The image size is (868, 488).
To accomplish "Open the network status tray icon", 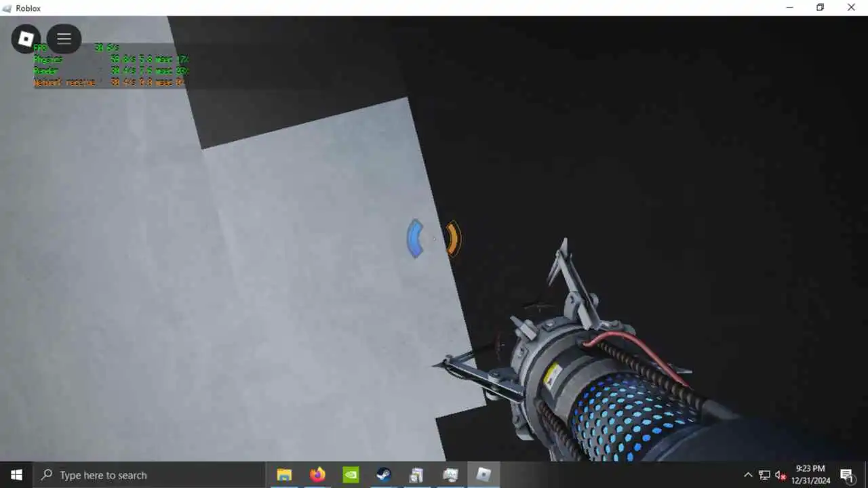I will [x=764, y=475].
